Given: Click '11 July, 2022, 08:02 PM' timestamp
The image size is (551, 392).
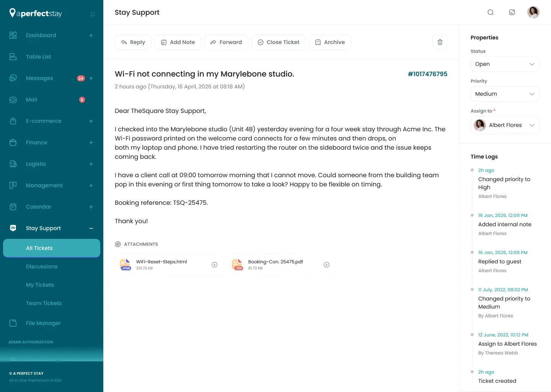Looking at the screenshot, I should [x=503, y=290].
